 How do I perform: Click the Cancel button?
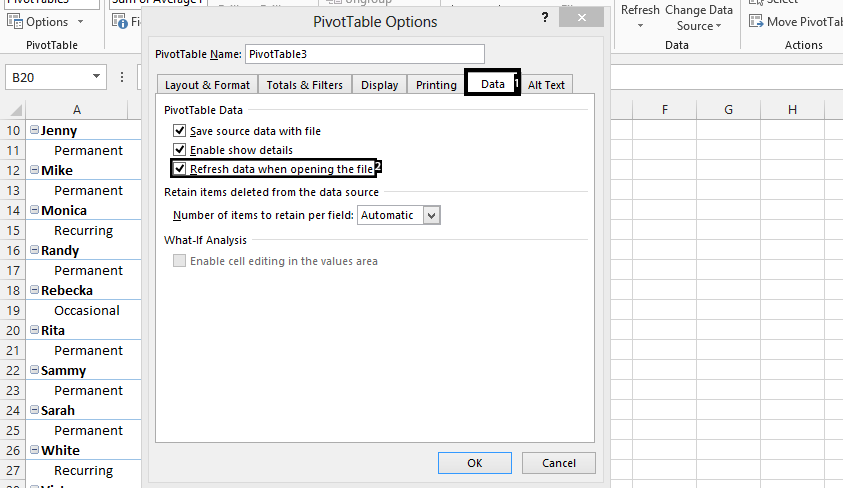coord(559,463)
